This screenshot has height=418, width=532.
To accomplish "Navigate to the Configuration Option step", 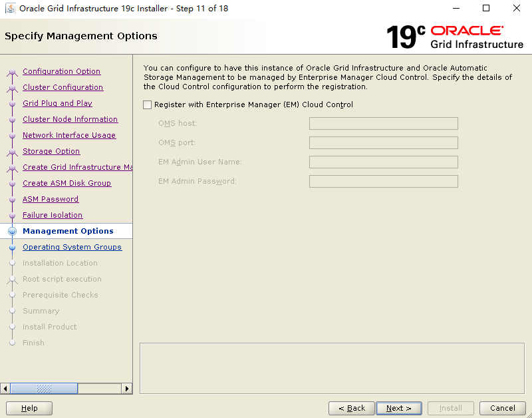I will [x=61, y=71].
